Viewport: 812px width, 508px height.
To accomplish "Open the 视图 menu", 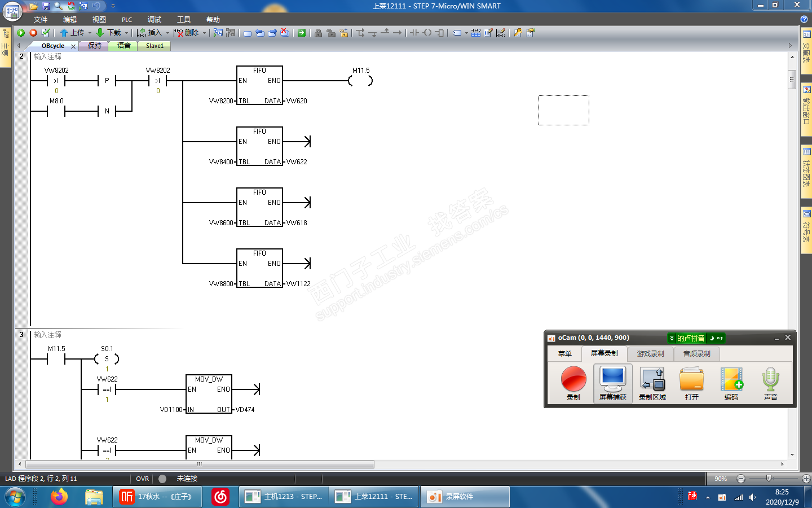I will (x=99, y=20).
